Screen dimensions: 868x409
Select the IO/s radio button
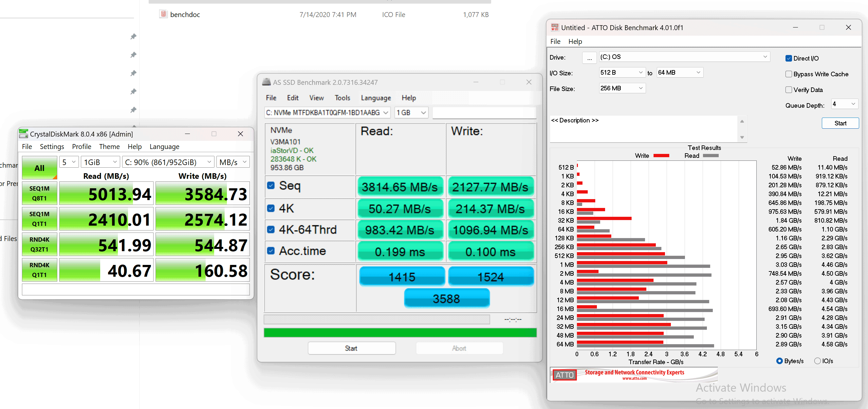(817, 361)
